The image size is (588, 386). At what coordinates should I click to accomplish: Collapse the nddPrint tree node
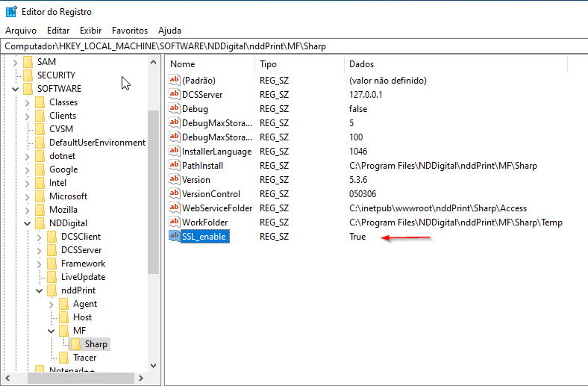click(x=40, y=290)
